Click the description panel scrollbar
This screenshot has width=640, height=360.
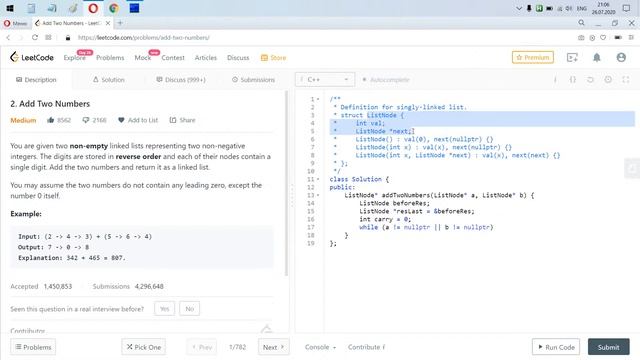tap(287, 184)
